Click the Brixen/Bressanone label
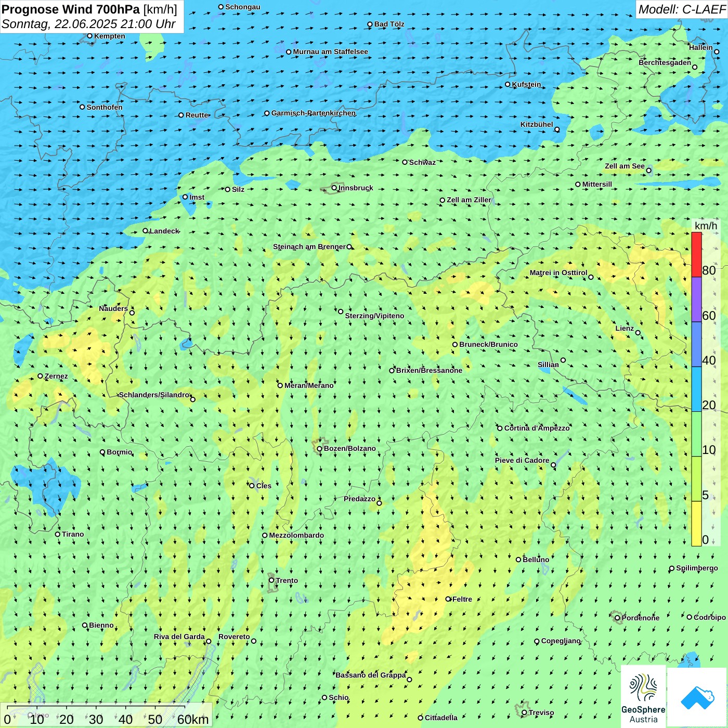 [x=429, y=370]
